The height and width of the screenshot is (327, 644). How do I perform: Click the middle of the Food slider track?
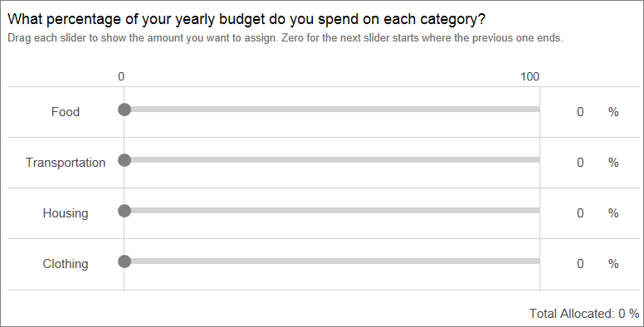[x=332, y=110]
